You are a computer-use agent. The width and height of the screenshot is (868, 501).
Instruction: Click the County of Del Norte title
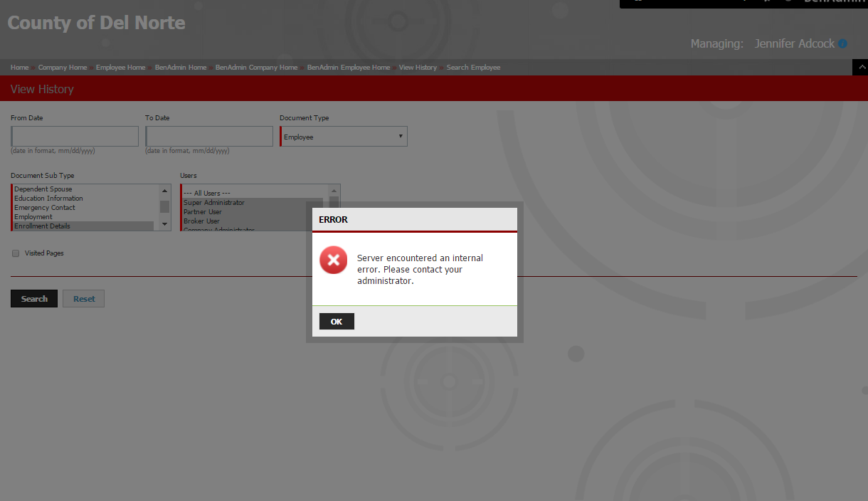(96, 23)
